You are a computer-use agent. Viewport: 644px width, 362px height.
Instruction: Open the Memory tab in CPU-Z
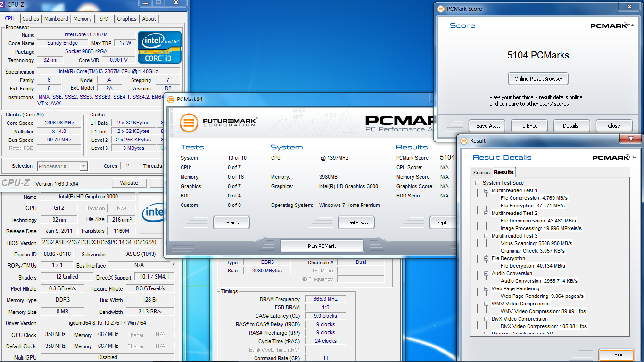click(83, 19)
